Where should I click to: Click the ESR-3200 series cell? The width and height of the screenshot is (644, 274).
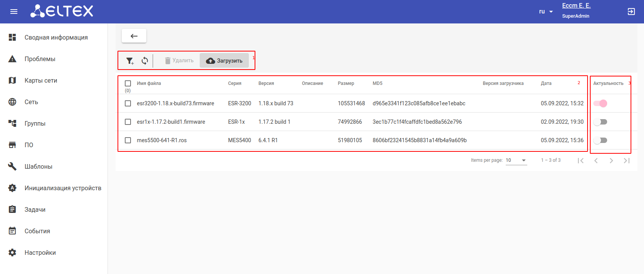[240, 103]
